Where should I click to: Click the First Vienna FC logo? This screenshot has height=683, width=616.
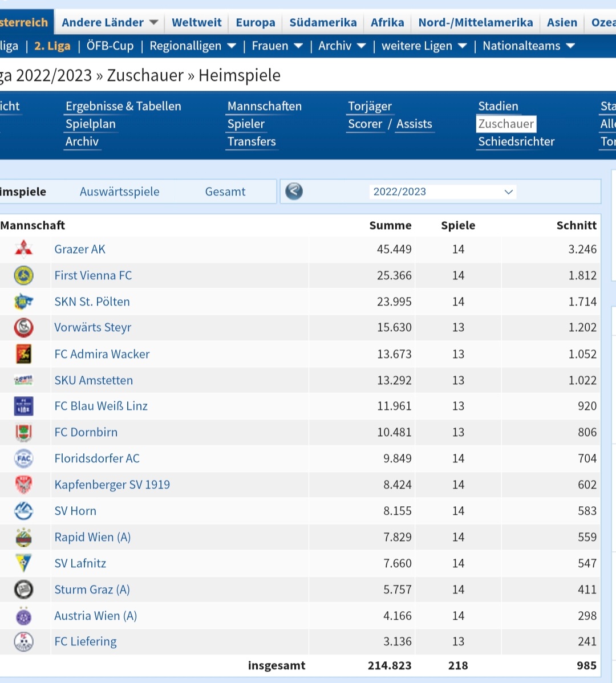click(23, 275)
